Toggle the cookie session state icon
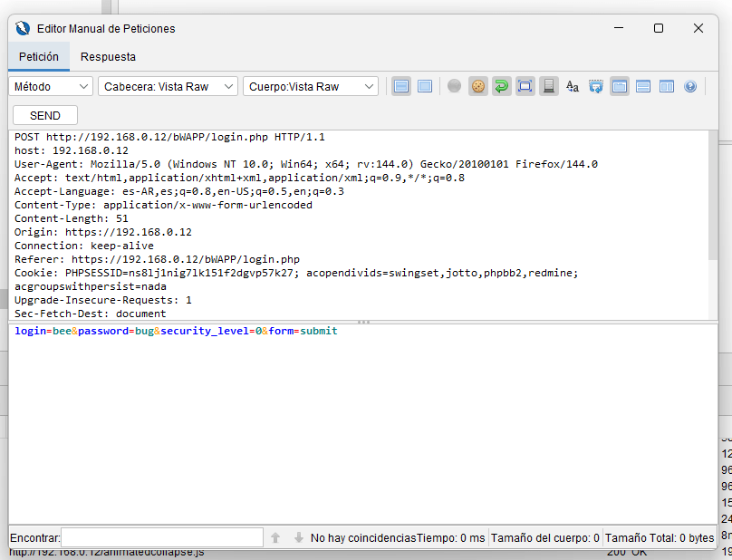 pyautogui.click(x=478, y=87)
